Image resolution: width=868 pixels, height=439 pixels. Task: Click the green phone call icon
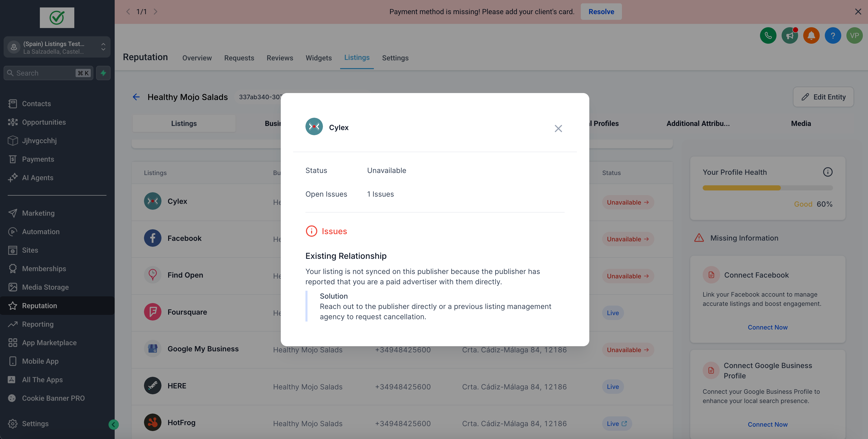coord(768,35)
